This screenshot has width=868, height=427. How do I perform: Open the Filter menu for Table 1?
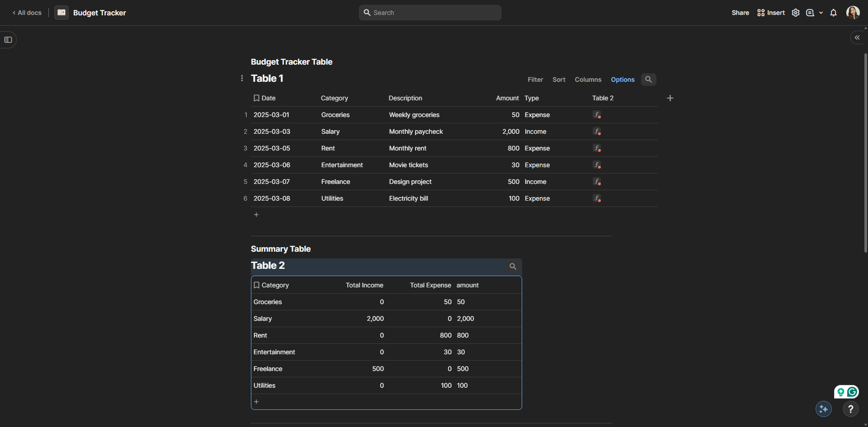[x=535, y=80]
